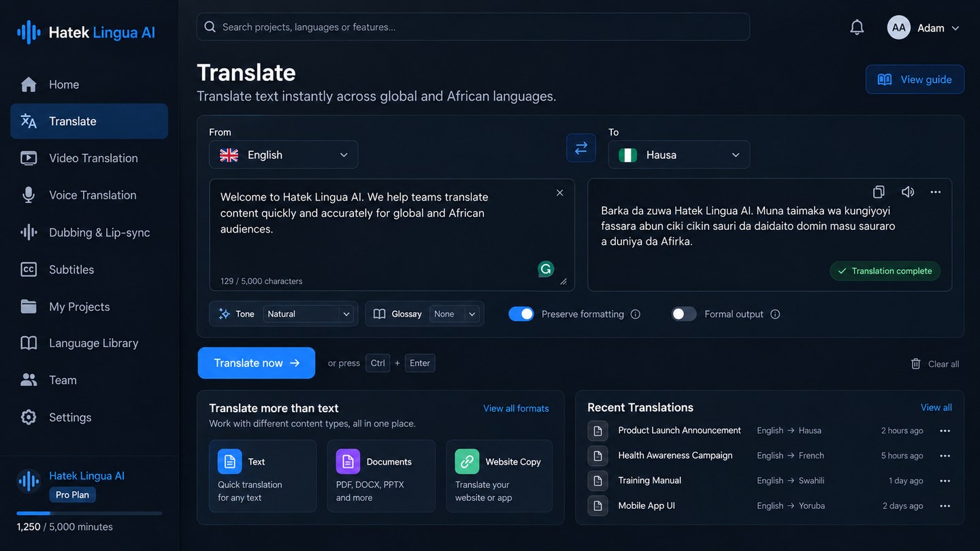Open options for Mobile App UI
980x551 pixels.
point(945,506)
